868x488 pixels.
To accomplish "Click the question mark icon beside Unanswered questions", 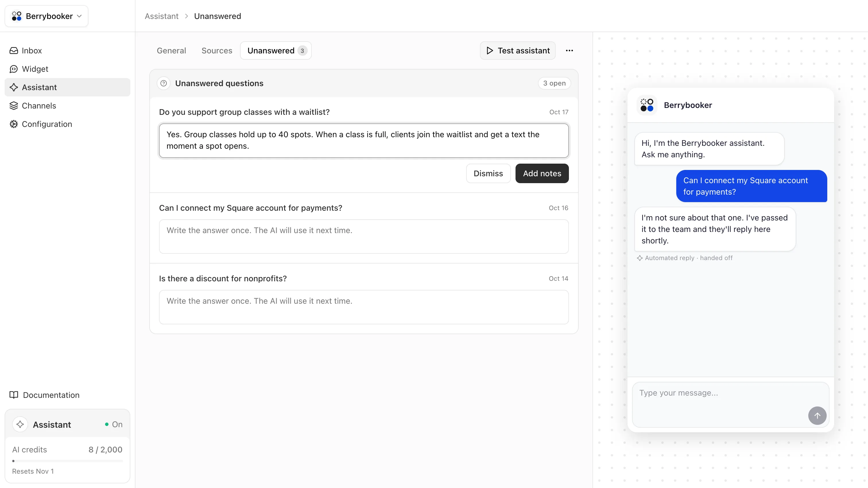I will pyautogui.click(x=164, y=83).
